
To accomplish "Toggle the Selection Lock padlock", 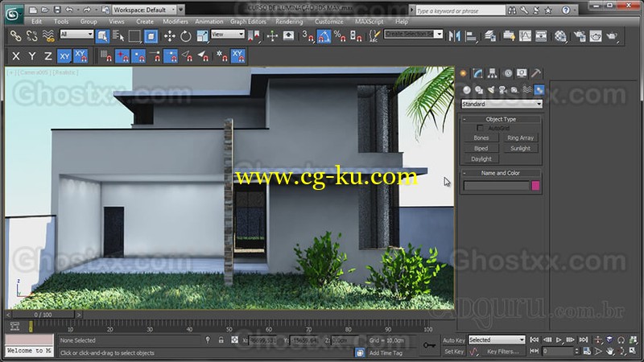I will point(221,340).
